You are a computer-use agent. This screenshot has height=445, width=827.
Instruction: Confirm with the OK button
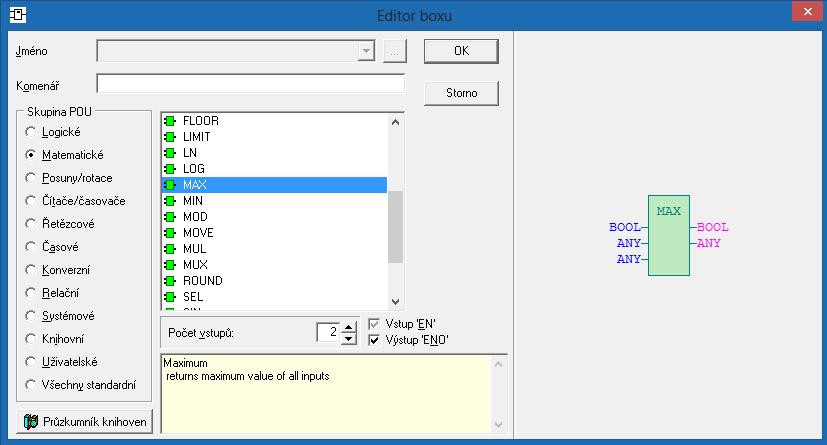coord(461,51)
